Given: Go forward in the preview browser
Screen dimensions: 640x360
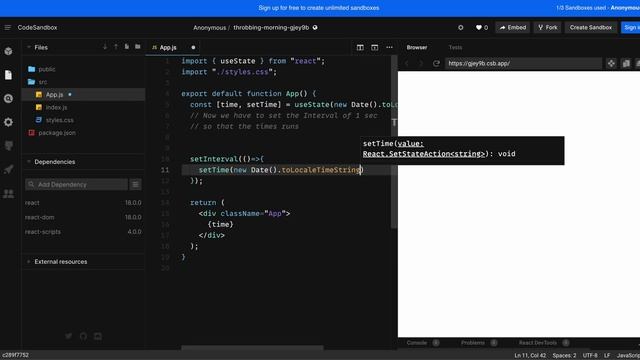Looking at the screenshot, I should coord(421,63).
